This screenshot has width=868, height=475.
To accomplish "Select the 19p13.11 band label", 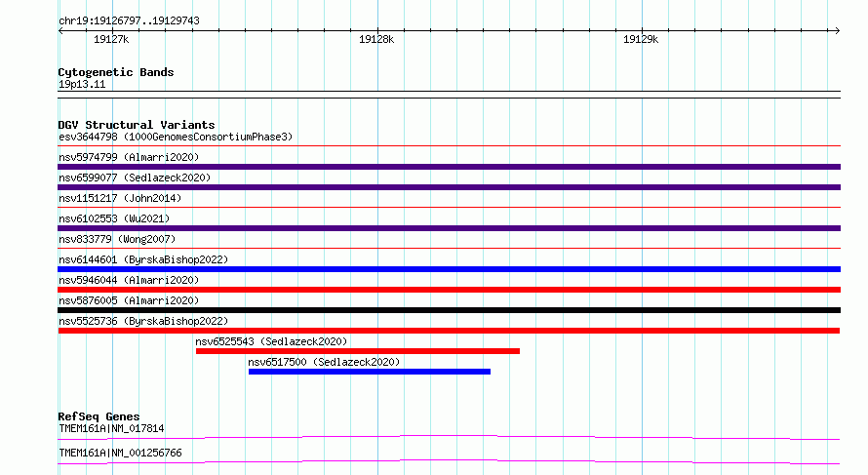I will 82,84.
